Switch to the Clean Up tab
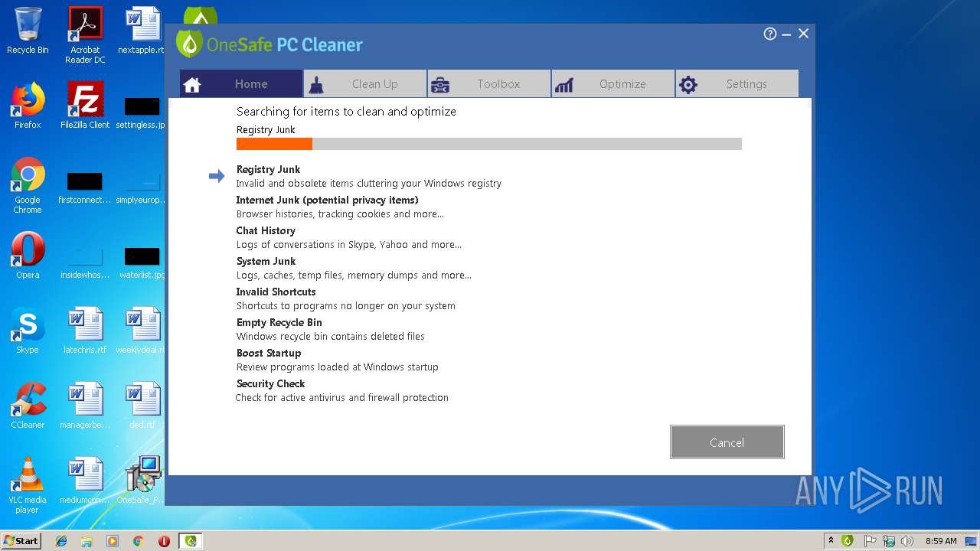Screen dimensions: 980x551 pos(365,84)
